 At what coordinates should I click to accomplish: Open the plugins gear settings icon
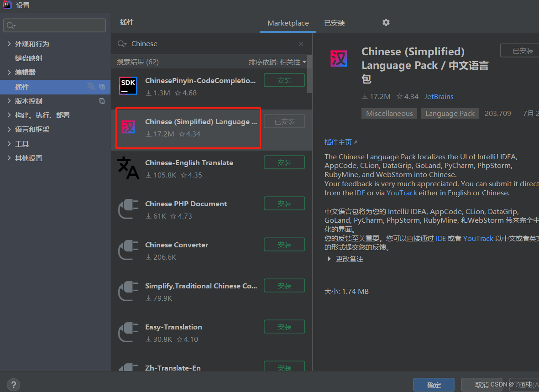coord(386,23)
